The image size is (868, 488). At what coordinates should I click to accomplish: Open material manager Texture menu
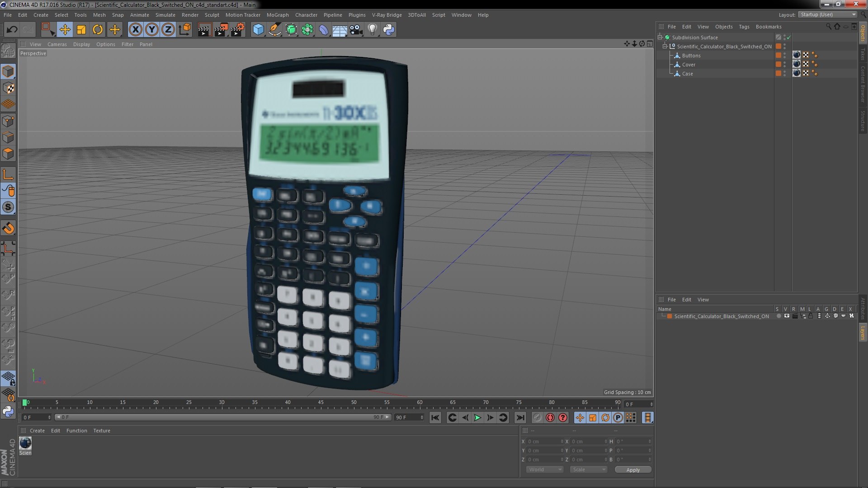[102, 431]
